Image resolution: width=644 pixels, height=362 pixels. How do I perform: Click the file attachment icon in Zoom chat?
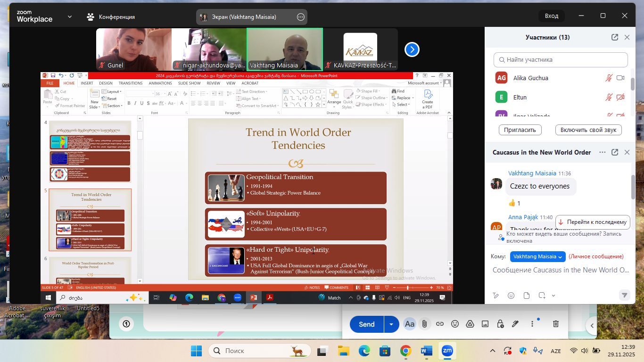527,296
